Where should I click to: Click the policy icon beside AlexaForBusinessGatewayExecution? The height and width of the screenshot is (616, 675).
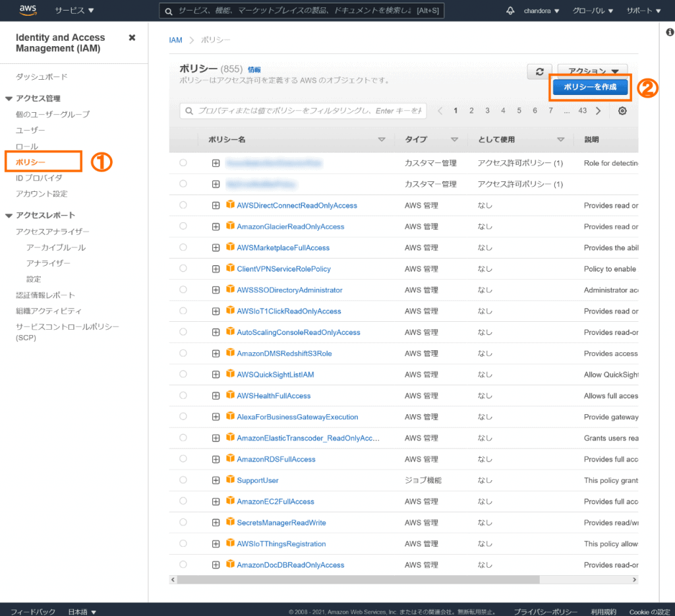pos(230,416)
